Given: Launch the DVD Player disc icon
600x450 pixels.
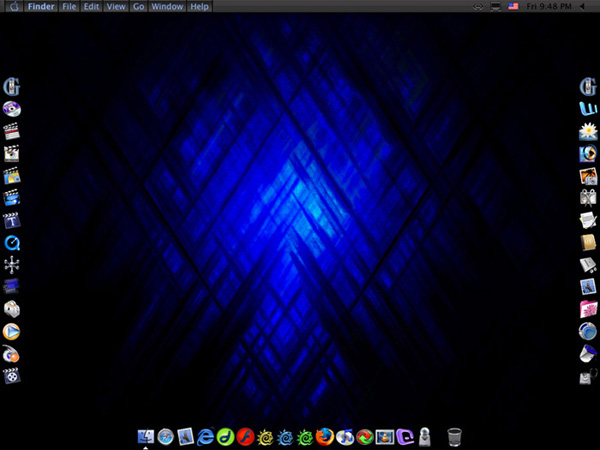Looking at the screenshot, I should (12, 110).
